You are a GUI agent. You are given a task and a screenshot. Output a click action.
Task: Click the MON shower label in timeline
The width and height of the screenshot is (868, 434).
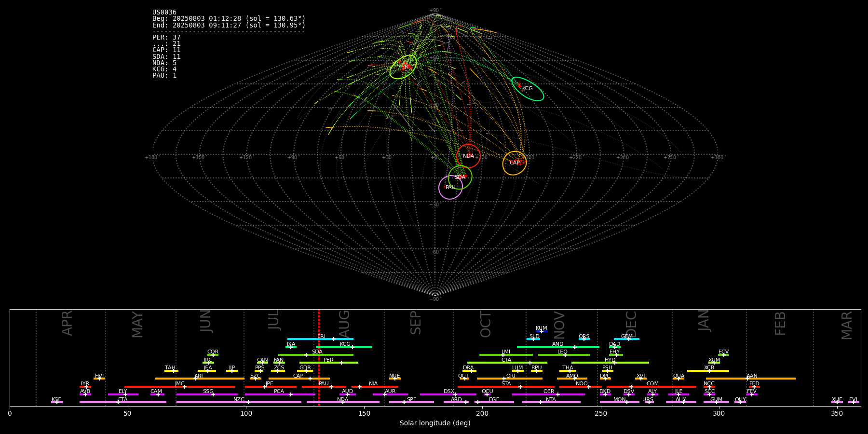pyautogui.click(x=620, y=400)
